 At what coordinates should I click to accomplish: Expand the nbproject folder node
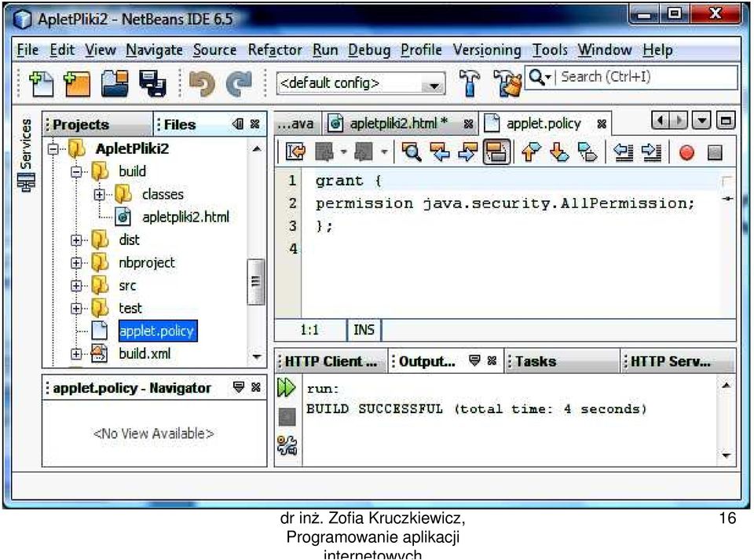tap(76, 263)
